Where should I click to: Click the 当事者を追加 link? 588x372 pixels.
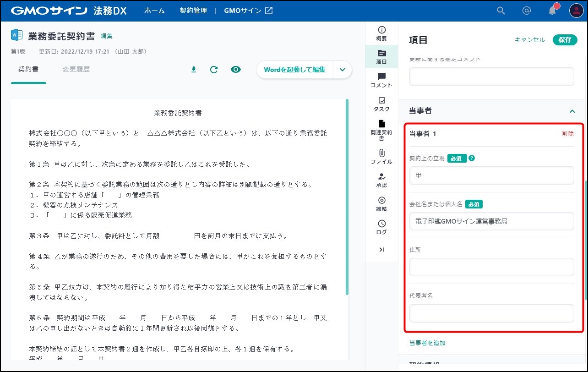[427, 343]
